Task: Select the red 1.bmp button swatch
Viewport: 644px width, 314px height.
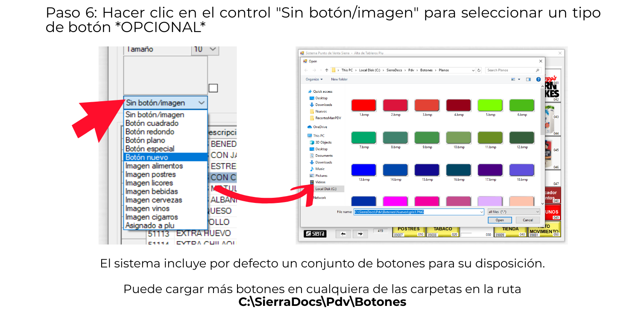Action: click(x=363, y=106)
